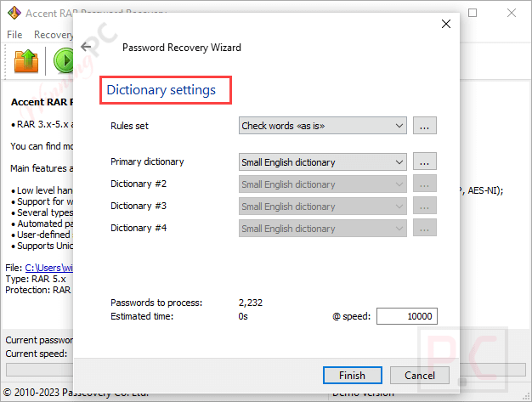532x402 pixels.
Task: Click the Cancel button
Action: tap(419, 375)
